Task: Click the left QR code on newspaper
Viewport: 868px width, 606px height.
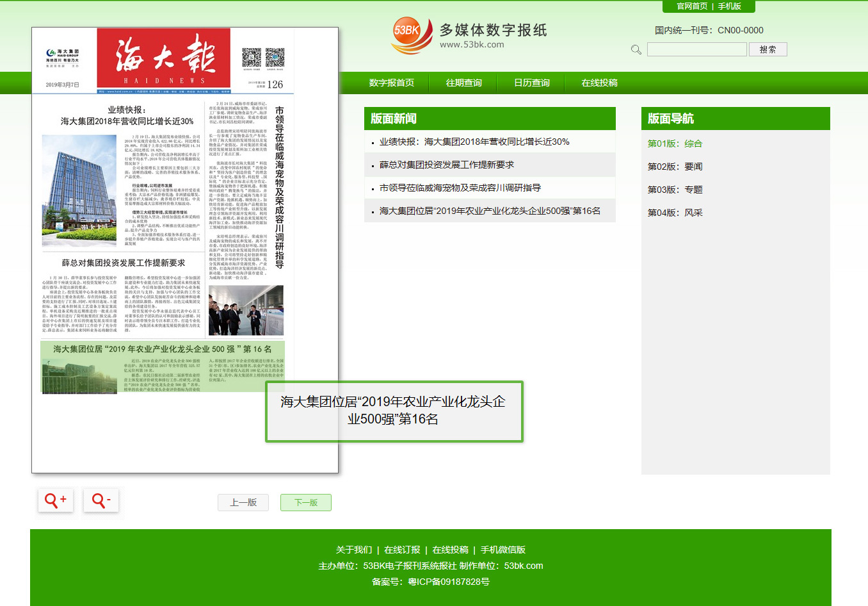Action: (x=252, y=58)
